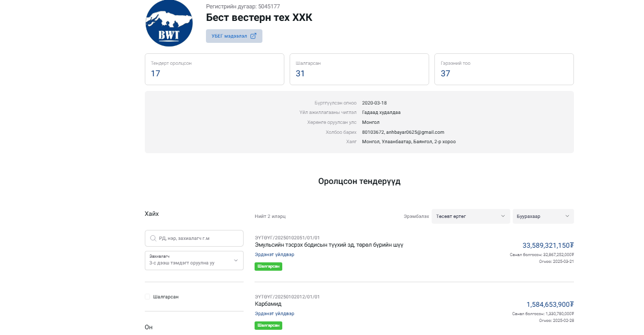Click Эрдэнэт үйлдвэр link under Карбамид

[x=274, y=314]
